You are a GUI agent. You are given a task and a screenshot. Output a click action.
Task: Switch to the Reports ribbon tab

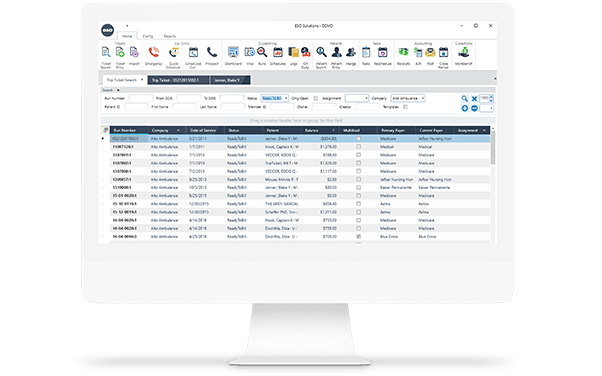[x=169, y=36]
